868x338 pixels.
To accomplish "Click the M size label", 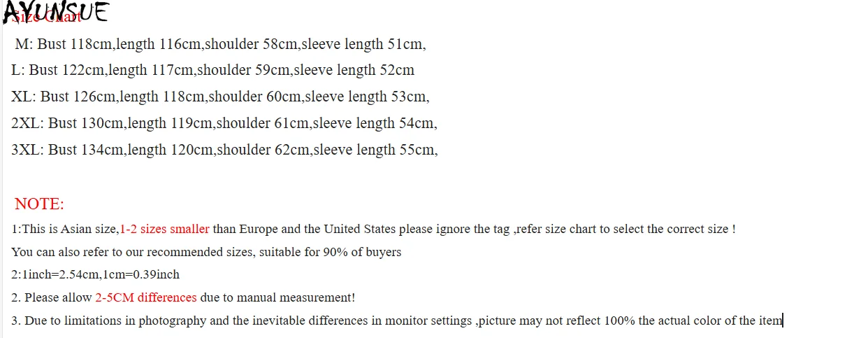I will [x=23, y=44].
